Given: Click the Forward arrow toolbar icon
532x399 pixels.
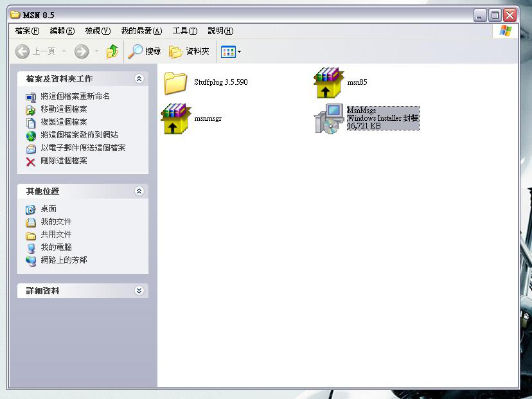Looking at the screenshot, I should click(x=82, y=51).
